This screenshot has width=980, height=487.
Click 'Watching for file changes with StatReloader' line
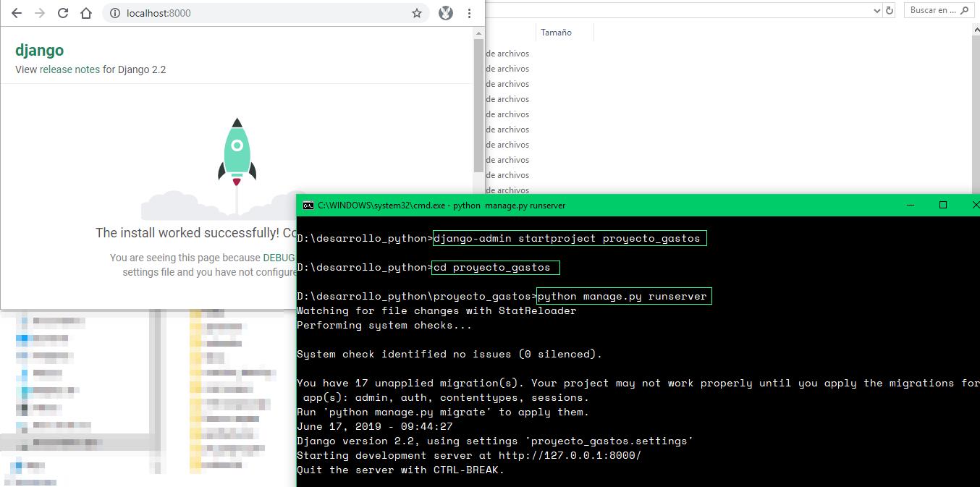tap(436, 310)
